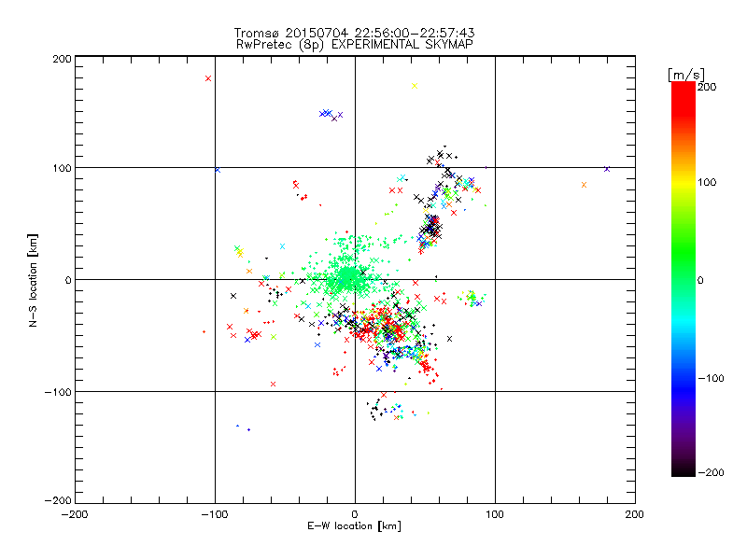Click the 'E-W location [km]' axis label
This screenshot has height=560, width=747.
tap(354, 525)
